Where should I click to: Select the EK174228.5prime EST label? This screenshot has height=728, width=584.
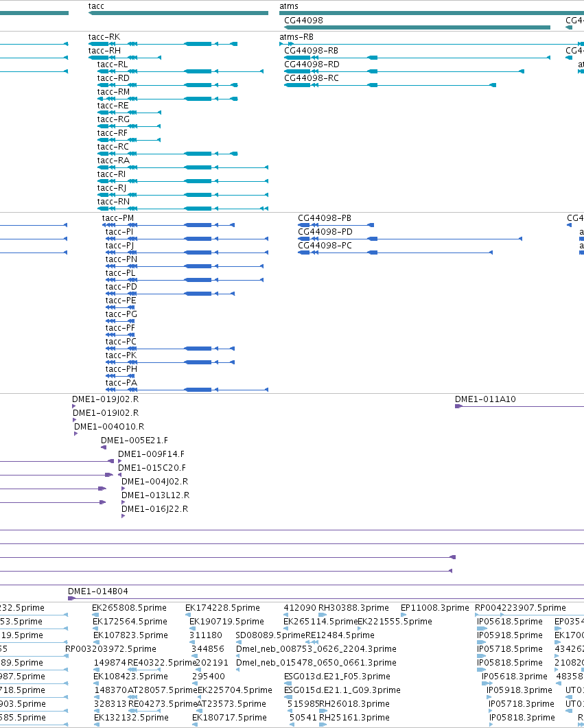click(x=222, y=608)
